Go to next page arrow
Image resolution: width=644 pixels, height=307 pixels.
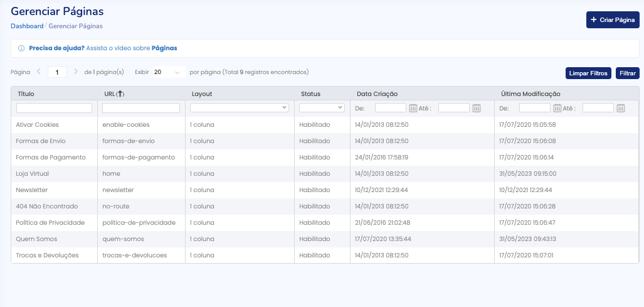76,72
